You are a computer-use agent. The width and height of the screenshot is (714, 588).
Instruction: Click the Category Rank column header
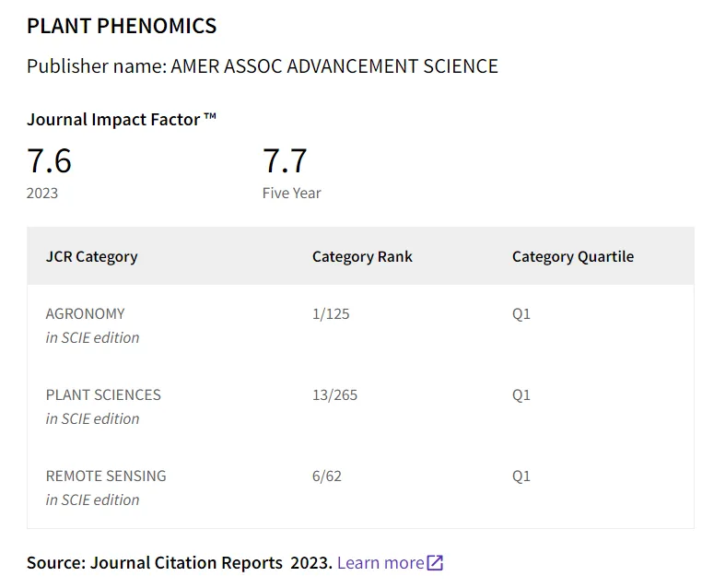362,256
